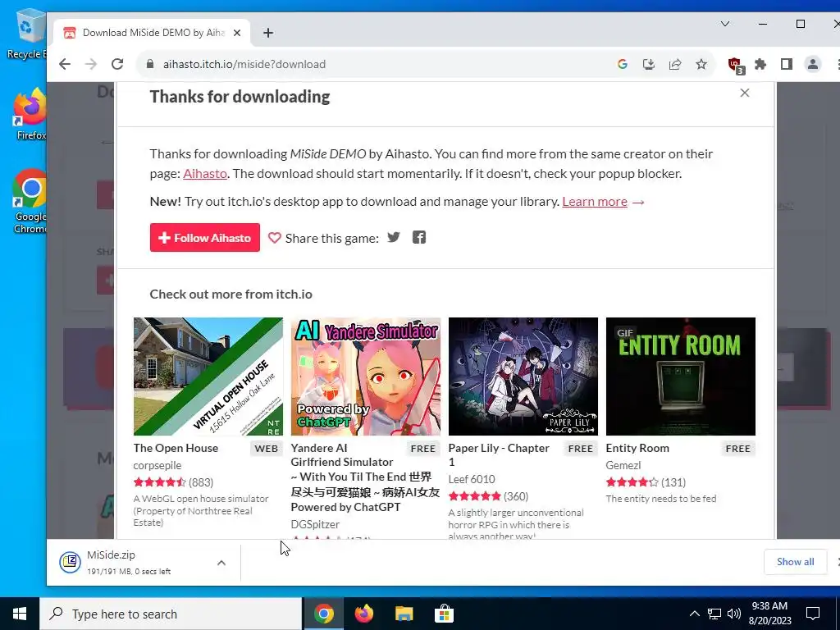Viewport: 840px width, 630px height.
Task: Select the Download MiSide DEMO tab
Action: 153,33
